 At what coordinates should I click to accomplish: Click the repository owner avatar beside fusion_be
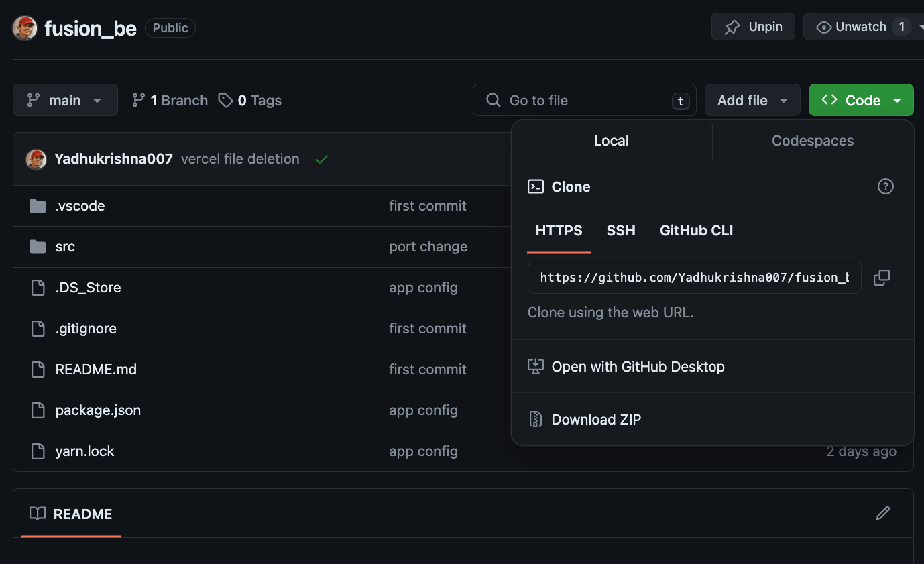tap(25, 28)
